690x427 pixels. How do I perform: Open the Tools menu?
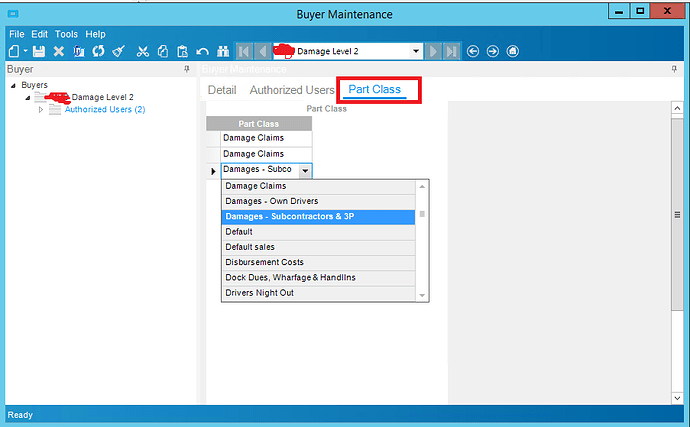point(66,34)
